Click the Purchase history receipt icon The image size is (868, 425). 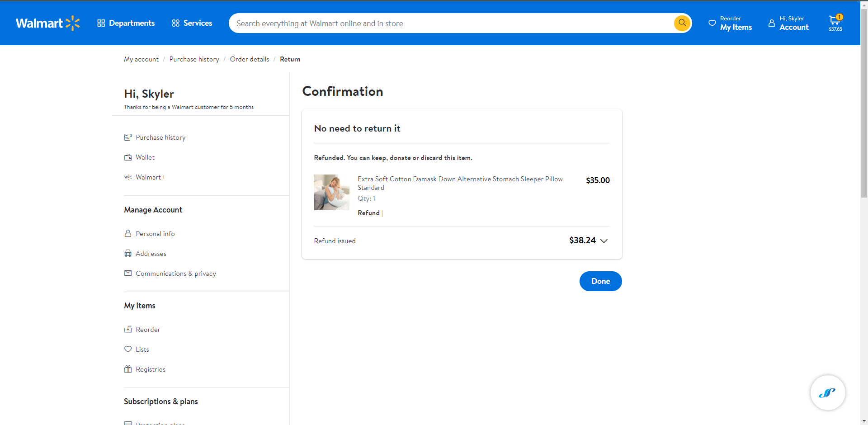click(128, 137)
